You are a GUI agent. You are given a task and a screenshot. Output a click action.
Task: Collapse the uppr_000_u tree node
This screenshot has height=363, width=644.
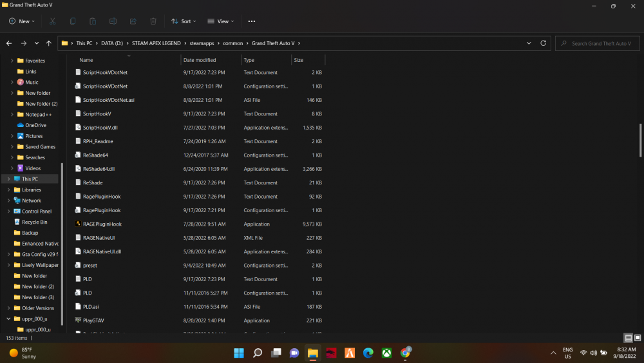click(8, 319)
